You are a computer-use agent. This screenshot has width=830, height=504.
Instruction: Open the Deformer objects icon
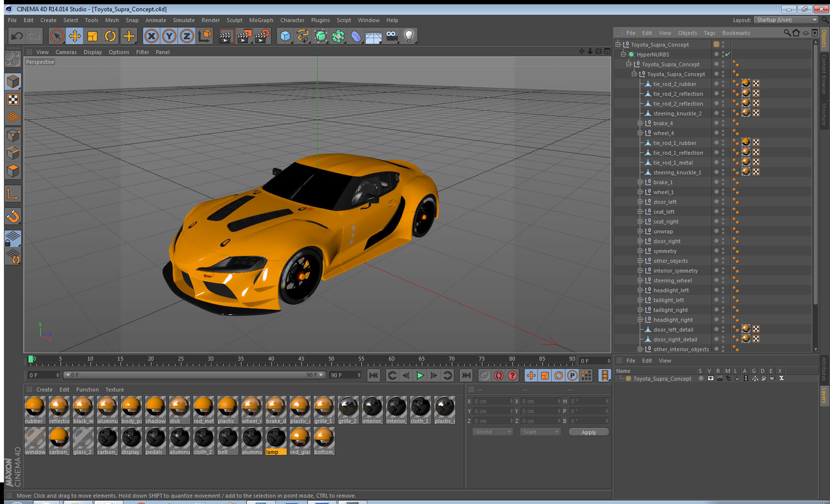(356, 36)
